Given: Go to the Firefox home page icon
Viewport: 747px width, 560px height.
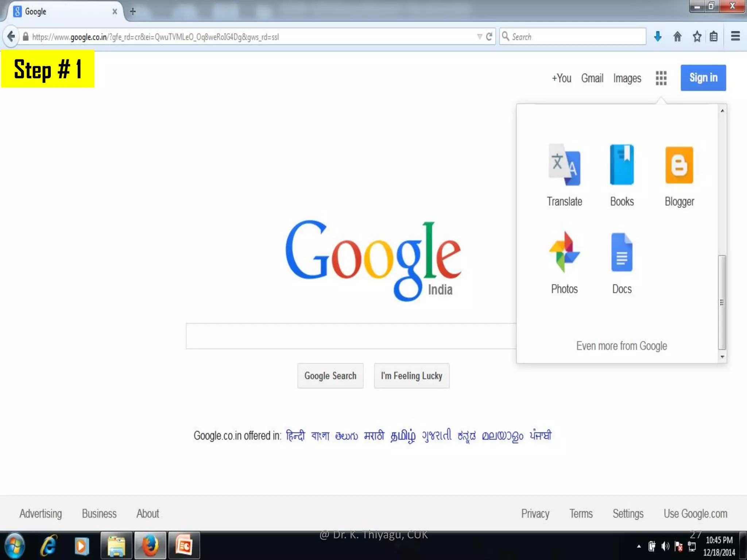Looking at the screenshot, I should [677, 36].
